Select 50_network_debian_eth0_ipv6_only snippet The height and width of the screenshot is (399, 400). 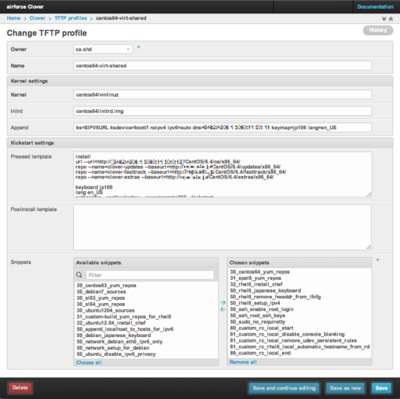coord(120,342)
